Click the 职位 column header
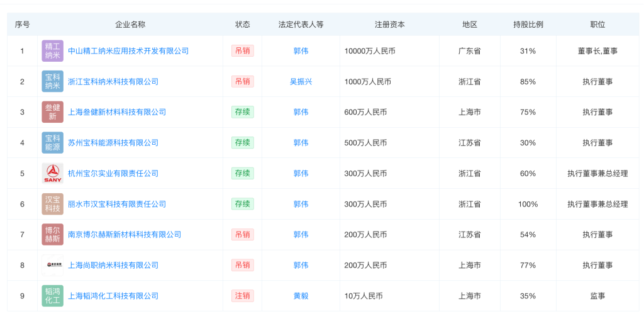This screenshot has width=644, height=316. pos(597,25)
